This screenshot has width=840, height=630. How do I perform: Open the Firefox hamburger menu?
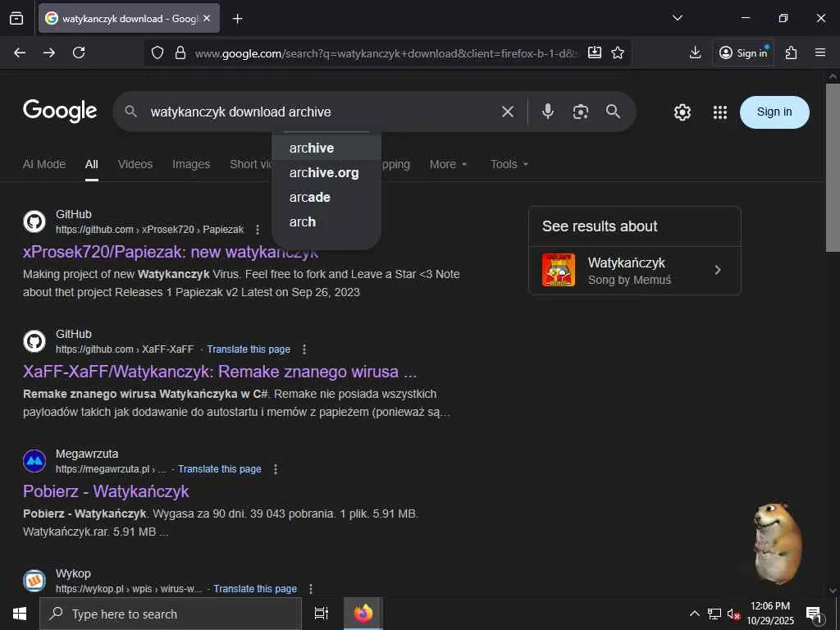point(820,52)
